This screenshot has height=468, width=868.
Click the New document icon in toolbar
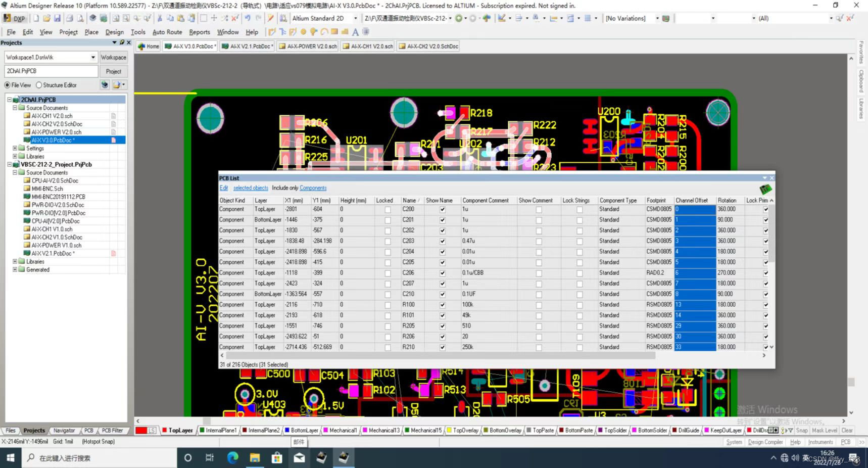(36, 18)
